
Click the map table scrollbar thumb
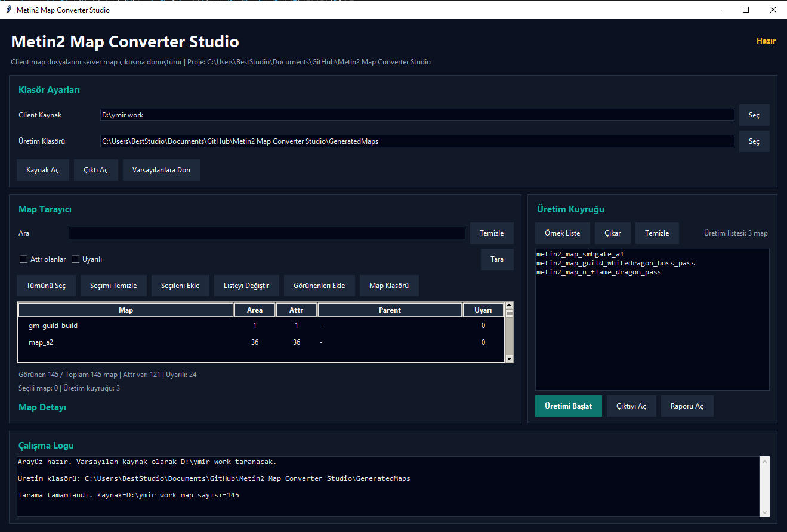510,313
